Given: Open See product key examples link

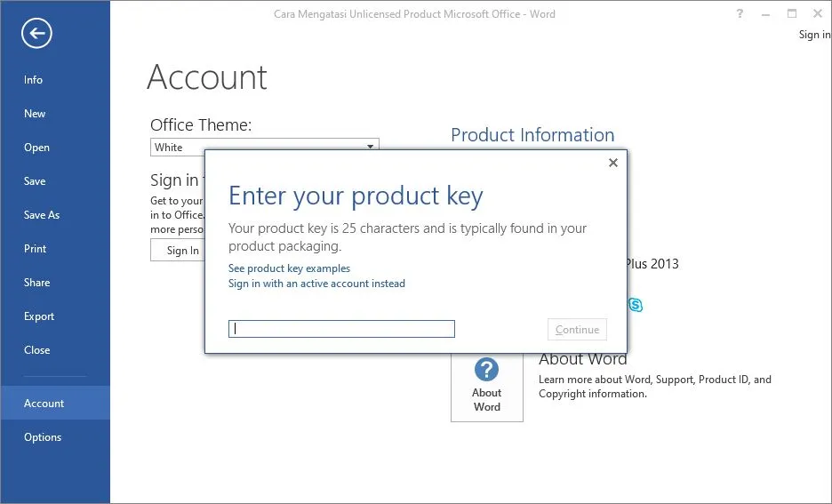Looking at the screenshot, I should (289, 268).
